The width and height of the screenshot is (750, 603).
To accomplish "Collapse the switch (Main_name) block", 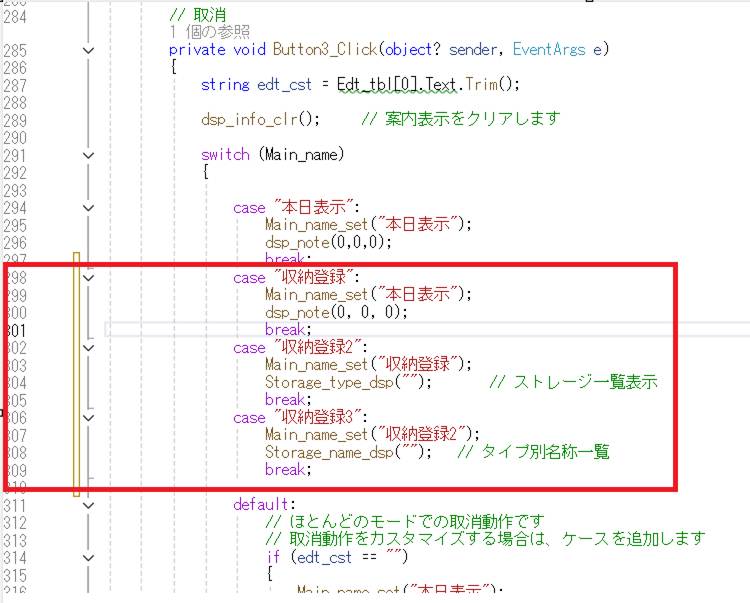I will [x=88, y=155].
